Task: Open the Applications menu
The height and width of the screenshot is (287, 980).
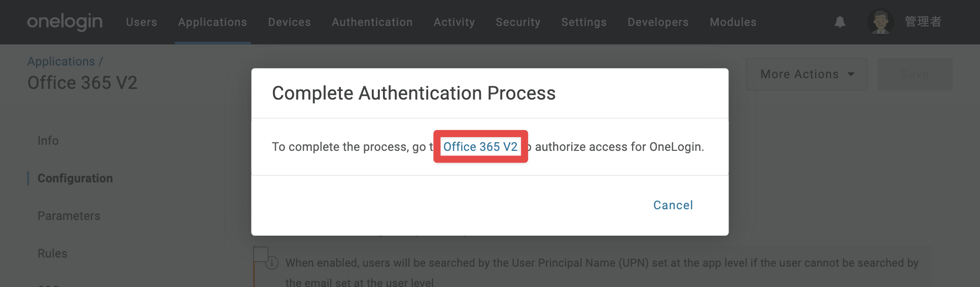Action: tap(213, 22)
